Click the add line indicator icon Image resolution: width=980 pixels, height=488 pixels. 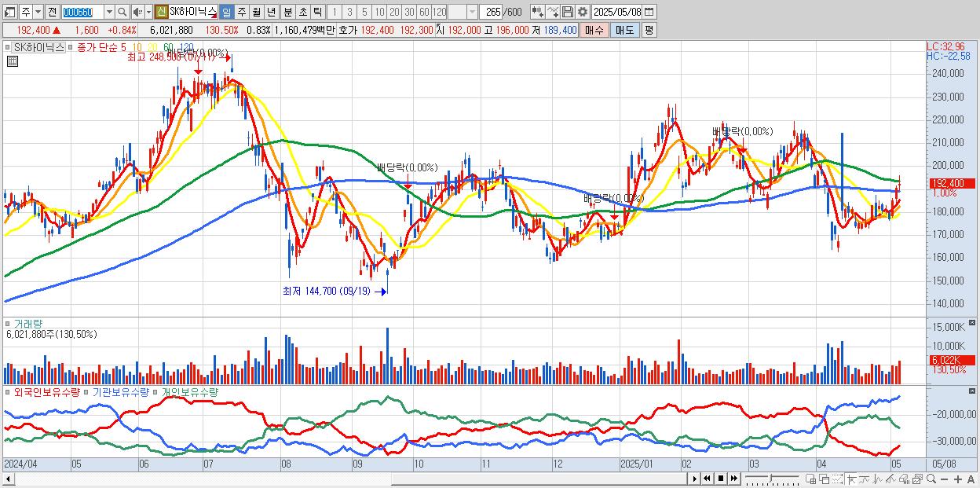tap(552, 12)
